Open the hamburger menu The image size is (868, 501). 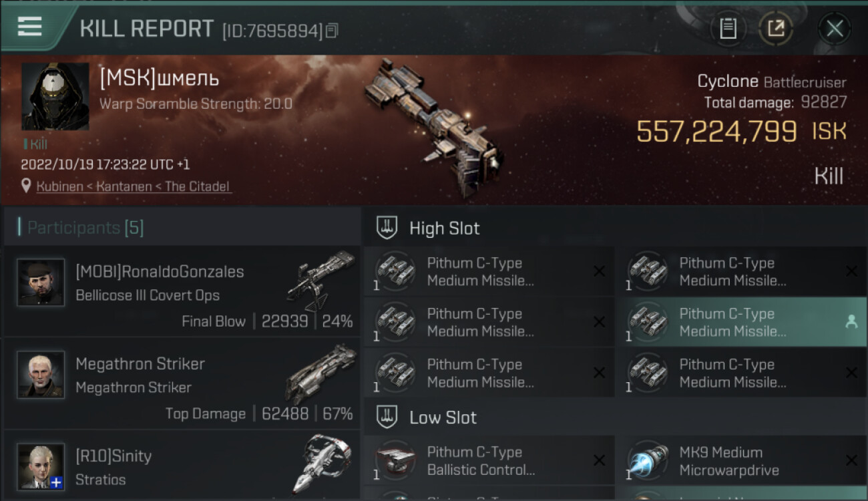pyautogui.click(x=29, y=27)
